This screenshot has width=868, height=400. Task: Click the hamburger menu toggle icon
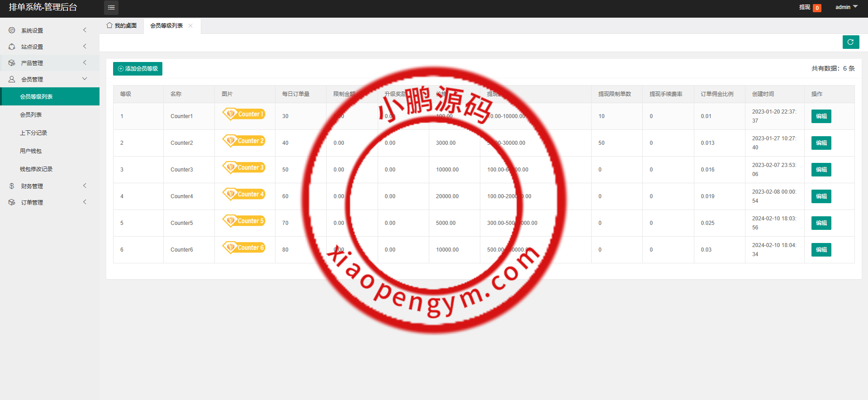[111, 8]
